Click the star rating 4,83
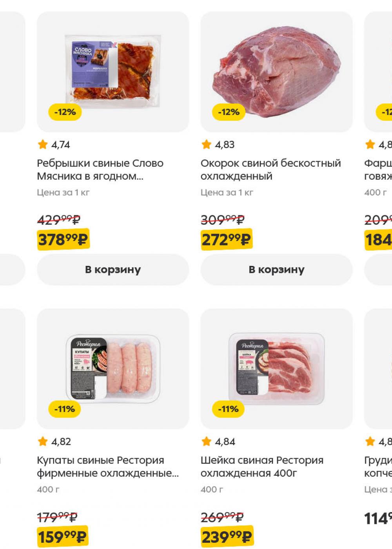Viewport: 392px width, 549px height. (x=218, y=145)
